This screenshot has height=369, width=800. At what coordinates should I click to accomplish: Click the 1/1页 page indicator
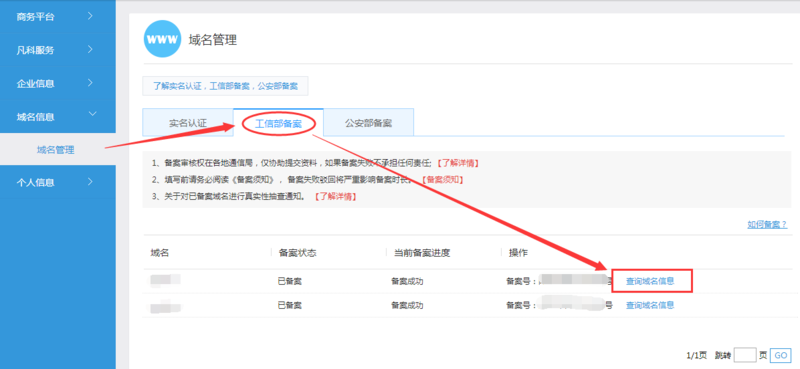point(696,355)
